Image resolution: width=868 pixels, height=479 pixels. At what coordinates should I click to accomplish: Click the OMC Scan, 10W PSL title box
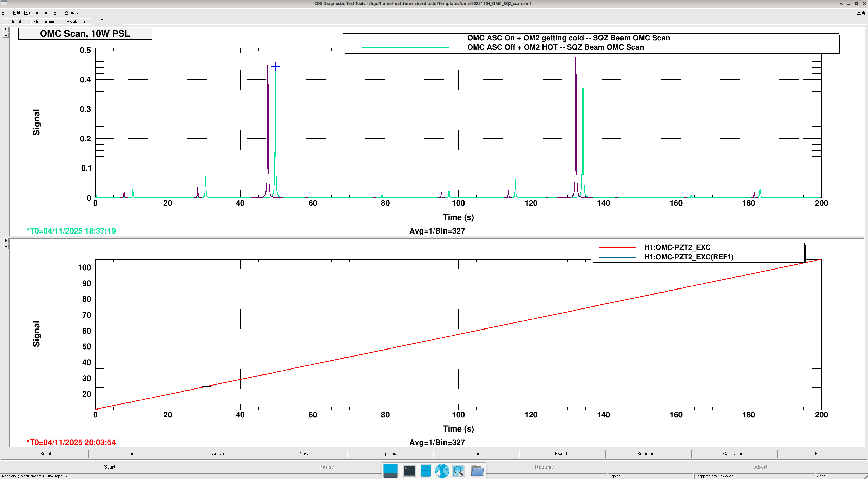pos(85,34)
